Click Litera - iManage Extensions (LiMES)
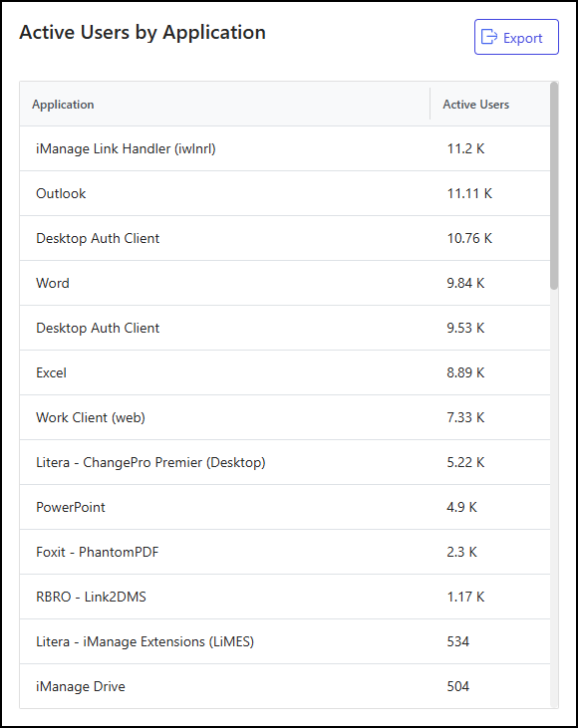Viewport: 578px width, 728px height. click(144, 641)
